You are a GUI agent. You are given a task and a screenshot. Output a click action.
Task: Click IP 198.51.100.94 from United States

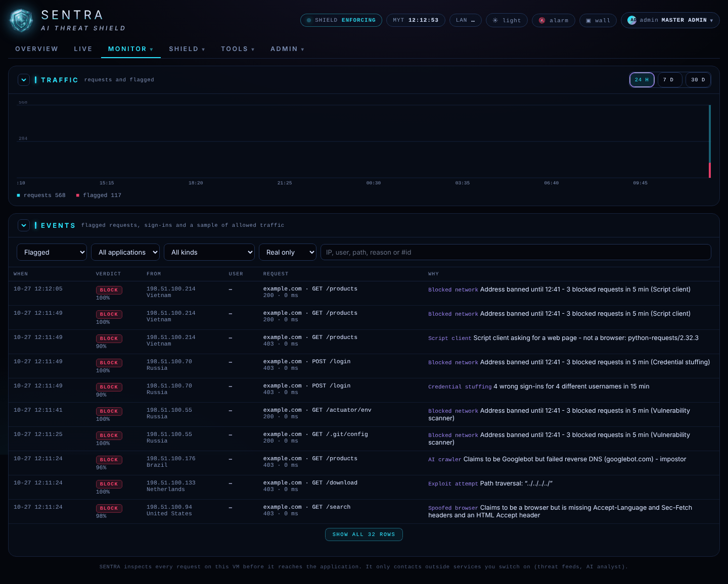(169, 507)
